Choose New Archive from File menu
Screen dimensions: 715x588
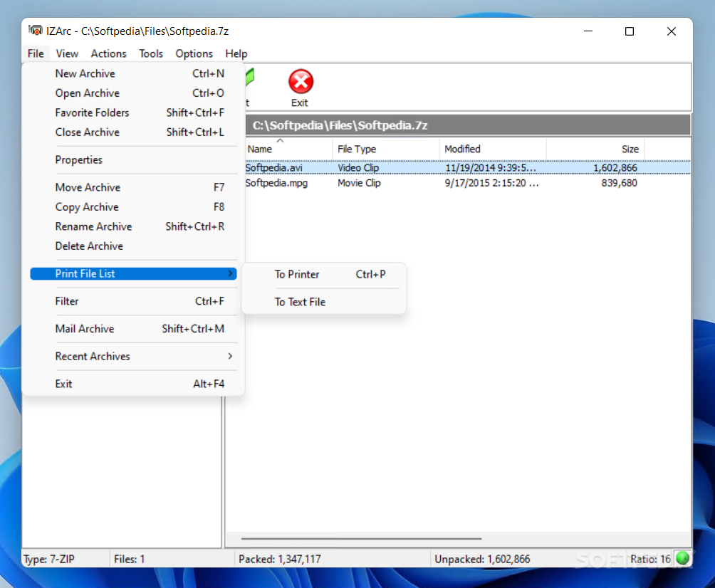coord(133,73)
